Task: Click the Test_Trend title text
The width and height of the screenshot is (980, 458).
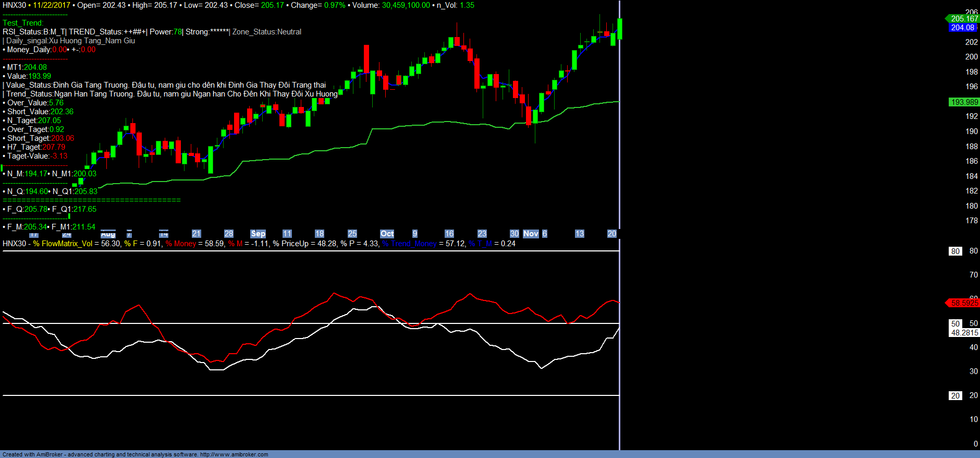Action: (x=23, y=23)
